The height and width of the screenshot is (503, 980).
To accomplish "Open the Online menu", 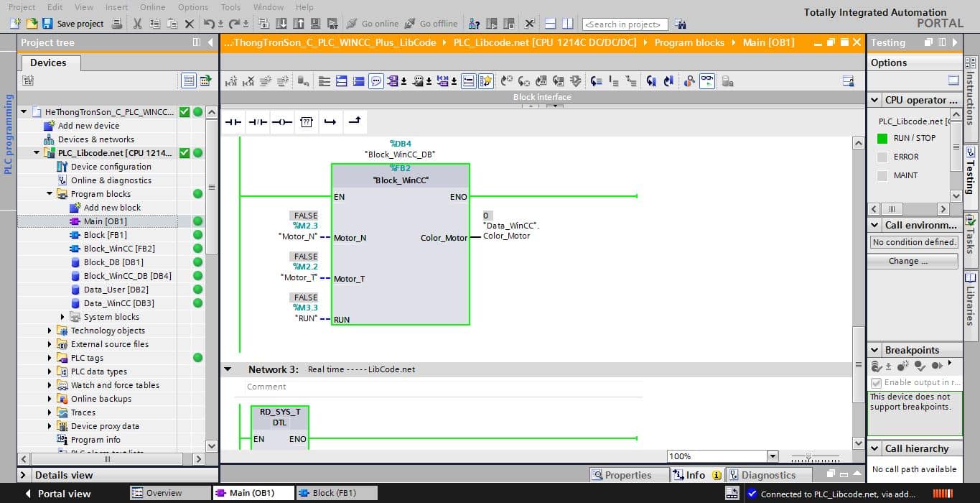I will 152,6.
